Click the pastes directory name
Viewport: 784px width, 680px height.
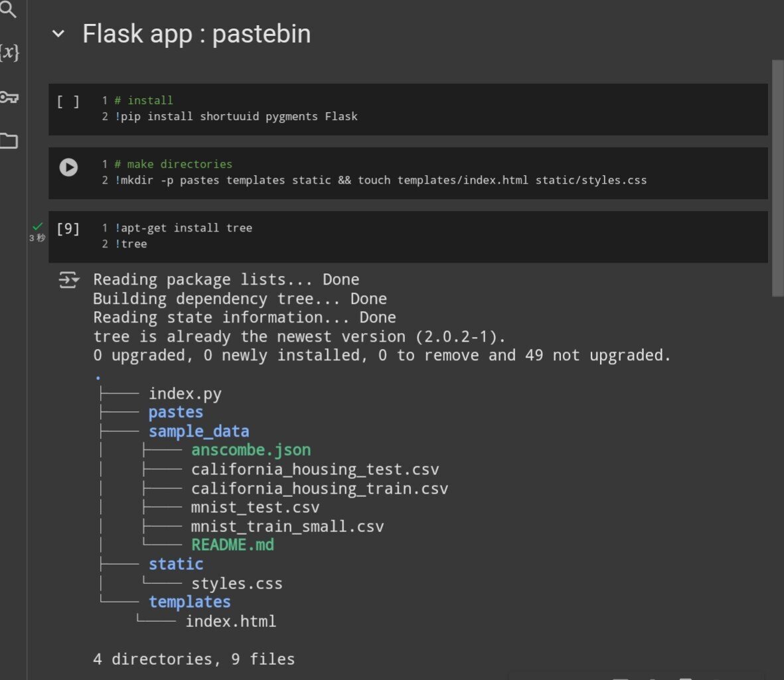click(175, 412)
